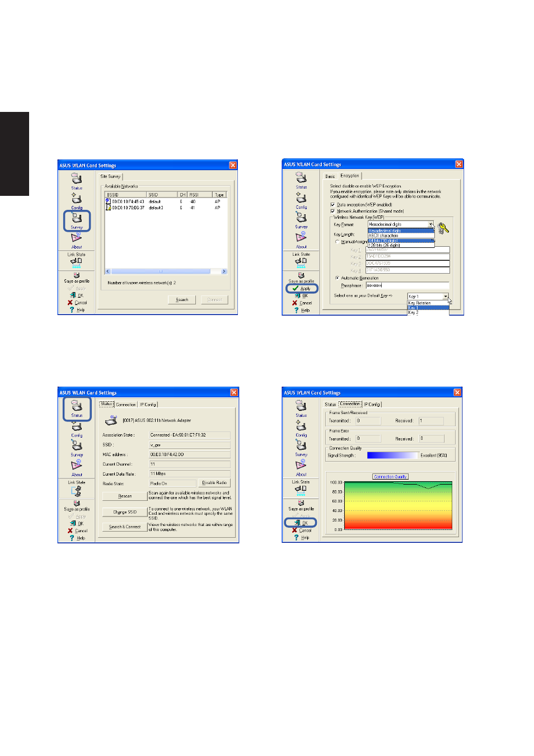Screen dimensions: 534x756
Task: Click the Rescan button
Action: [x=125, y=496]
